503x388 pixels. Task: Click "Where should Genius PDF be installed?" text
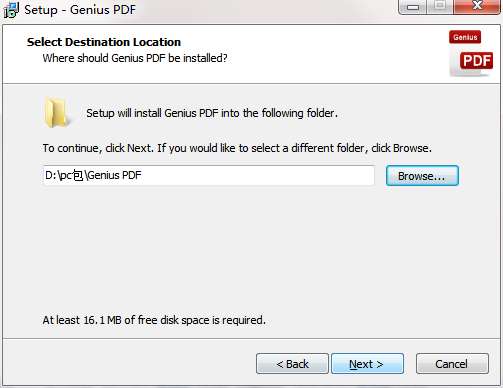[135, 58]
